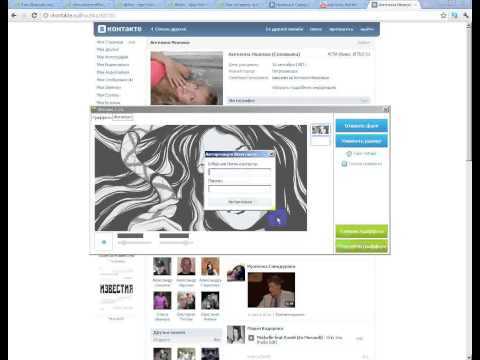Viewport: 480px width, 360px height.
Task: Click the VKontakte logo in the header
Action: coord(120,29)
